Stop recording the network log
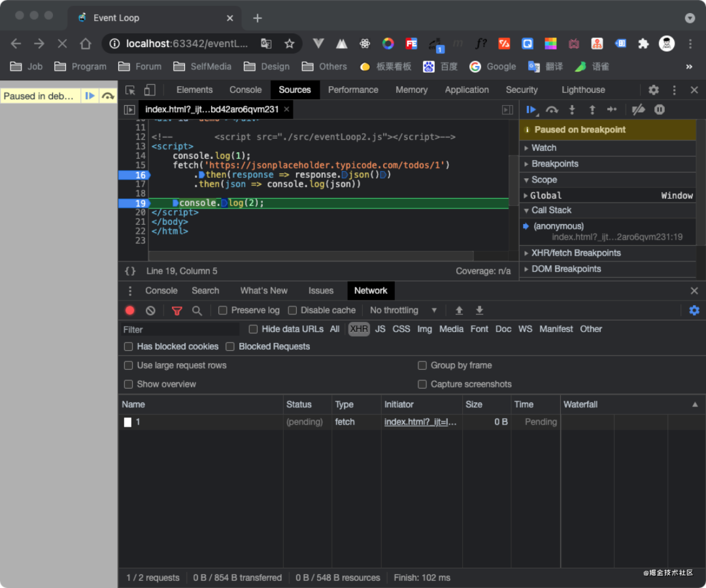 coord(130,310)
